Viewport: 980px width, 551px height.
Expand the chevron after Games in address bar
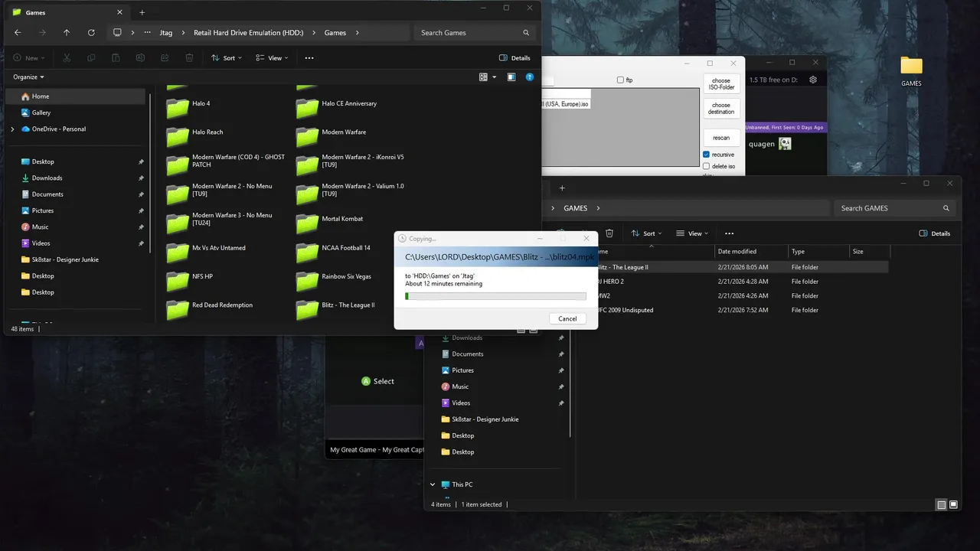(358, 33)
